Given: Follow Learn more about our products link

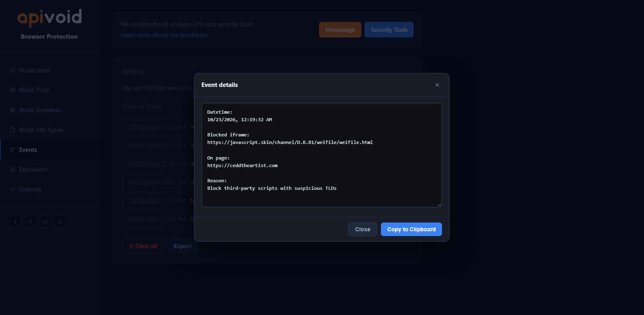Looking at the screenshot, I should [x=164, y=35].
